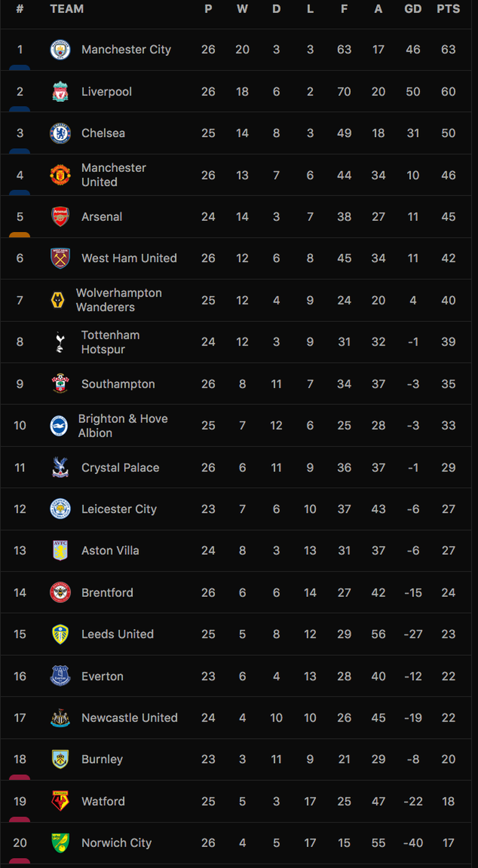Select the Leicester City team name

119,509
